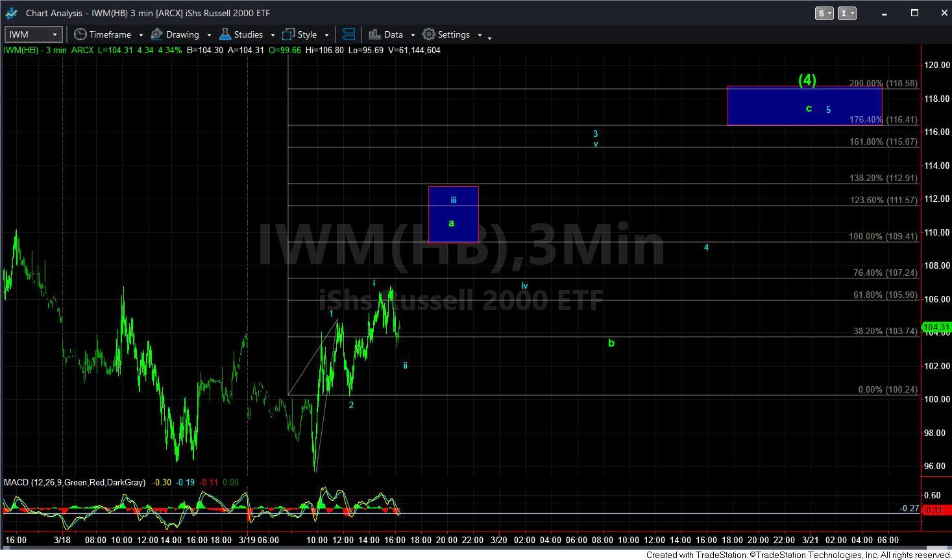Expand the Settings dropdown arrow

pyautogui.click(x=480, y=35)
